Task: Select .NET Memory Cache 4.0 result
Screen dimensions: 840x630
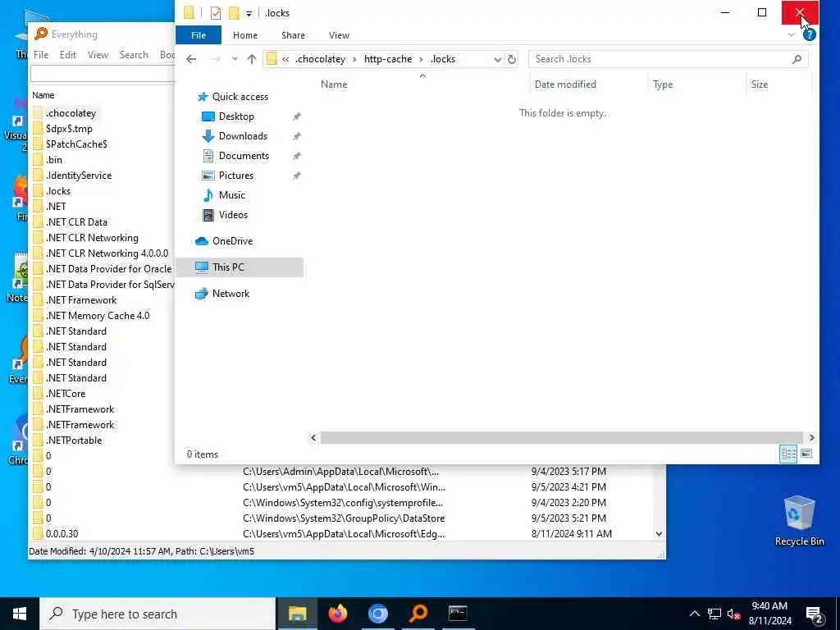Action: tap(98, 316)
